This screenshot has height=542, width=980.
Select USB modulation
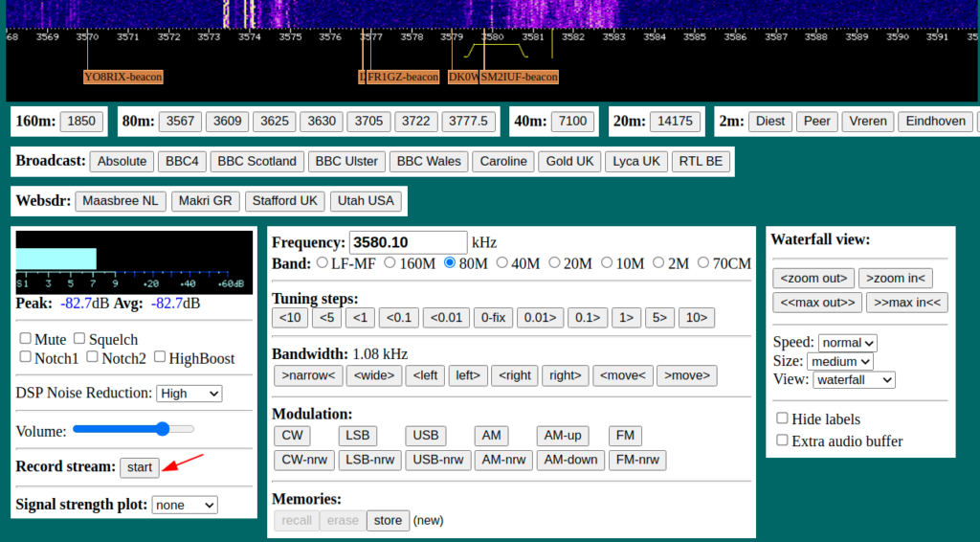click(x=426, y=436)
